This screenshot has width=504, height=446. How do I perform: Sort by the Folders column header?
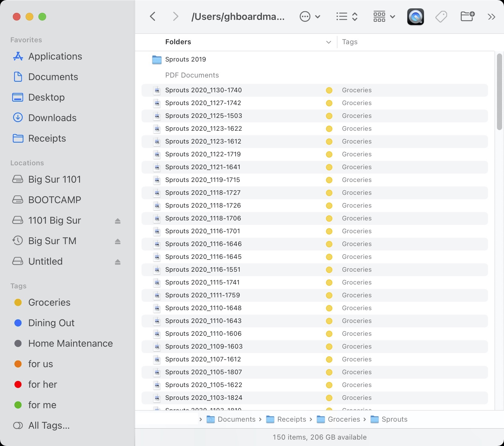[x=178, y=42]
